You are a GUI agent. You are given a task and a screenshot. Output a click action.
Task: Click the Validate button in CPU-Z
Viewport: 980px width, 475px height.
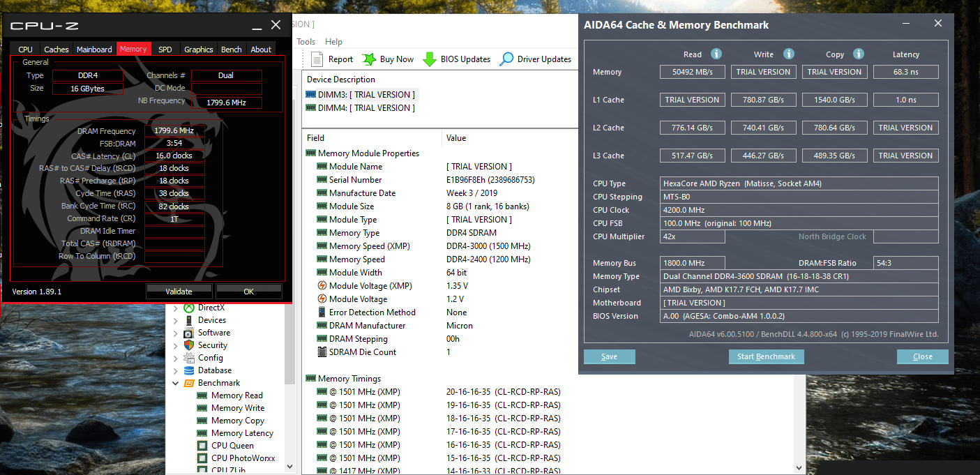point(179,291)
